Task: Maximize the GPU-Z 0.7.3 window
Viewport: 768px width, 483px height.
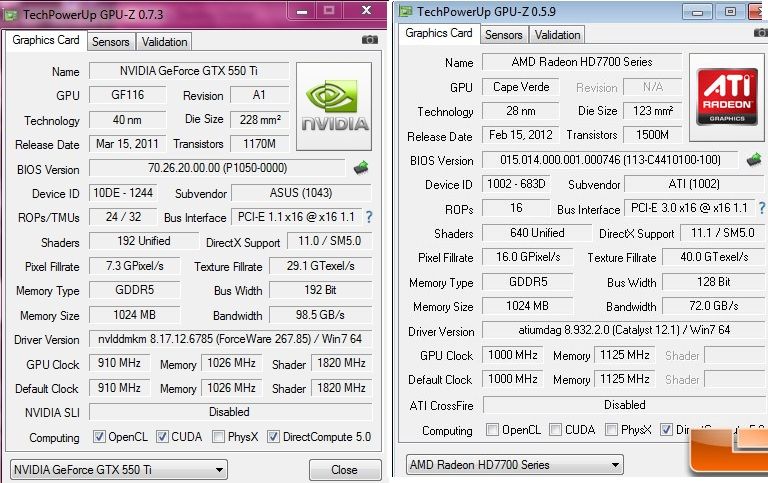Action: coord(329,11)
